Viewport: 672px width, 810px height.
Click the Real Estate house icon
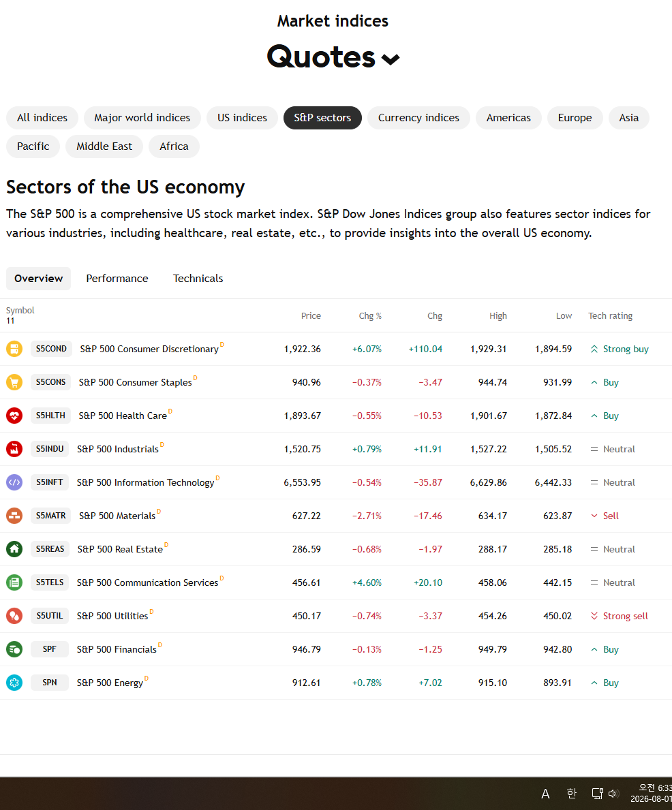tap(14, 549)
